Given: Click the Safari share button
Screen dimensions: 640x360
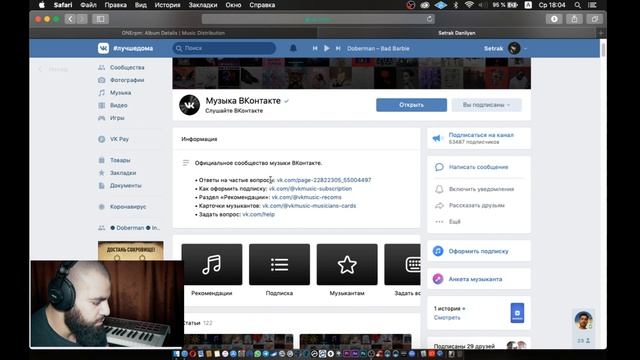Looking at the screenshot, I should coord(574,19).
